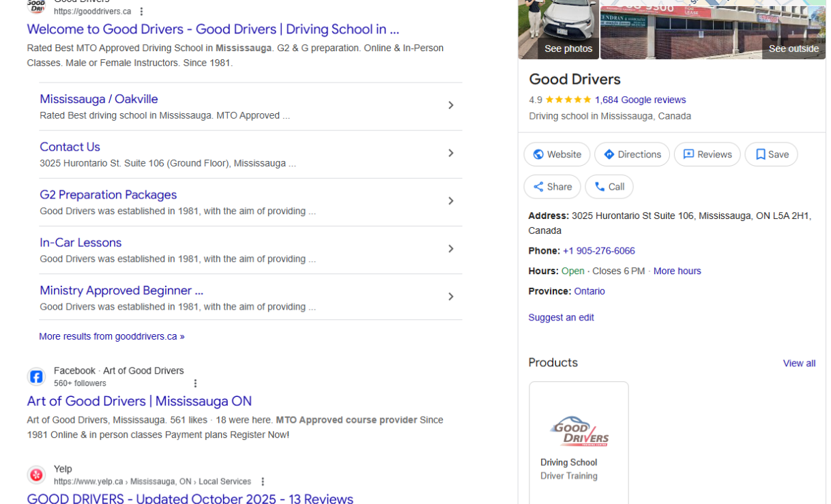Expand the G2 Preparation Packages chevron

(x=451, y=201)
